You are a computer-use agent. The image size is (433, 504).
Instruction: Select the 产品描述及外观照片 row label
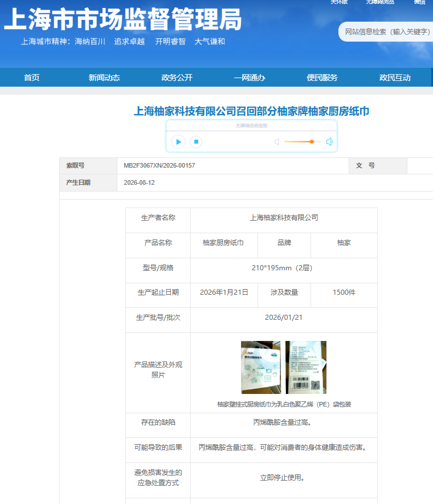pyautogui.click(x=158, y=369)
